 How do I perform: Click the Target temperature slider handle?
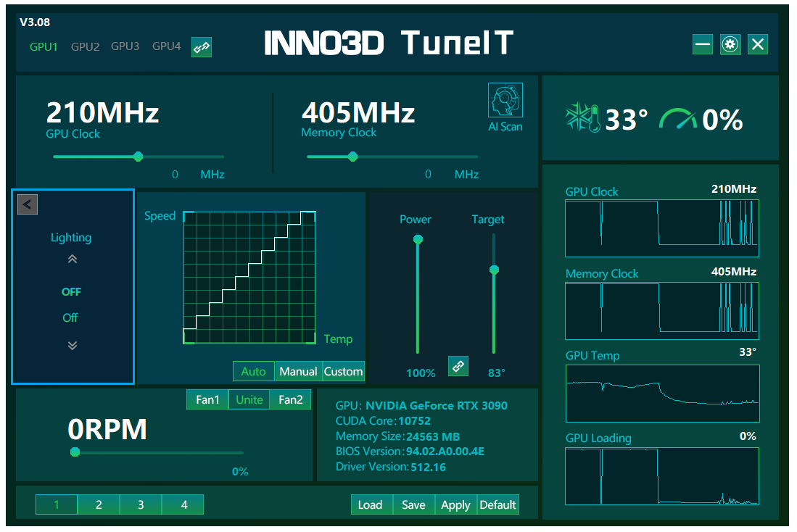494,270
